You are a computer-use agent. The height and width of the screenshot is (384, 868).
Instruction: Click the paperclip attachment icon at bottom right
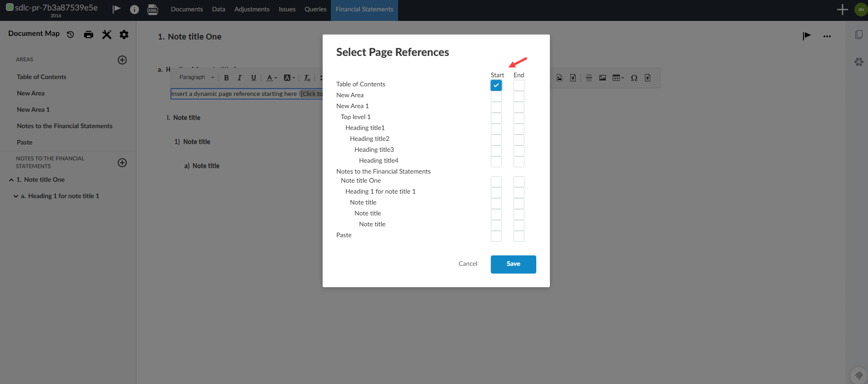tap(859, 375)
